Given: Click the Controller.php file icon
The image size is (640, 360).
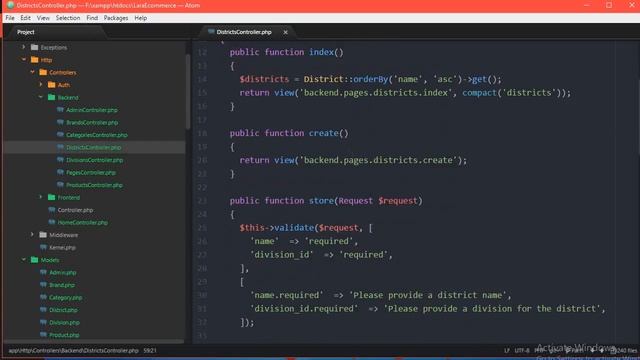Looking at the screenshot, I should click(52, 210).
